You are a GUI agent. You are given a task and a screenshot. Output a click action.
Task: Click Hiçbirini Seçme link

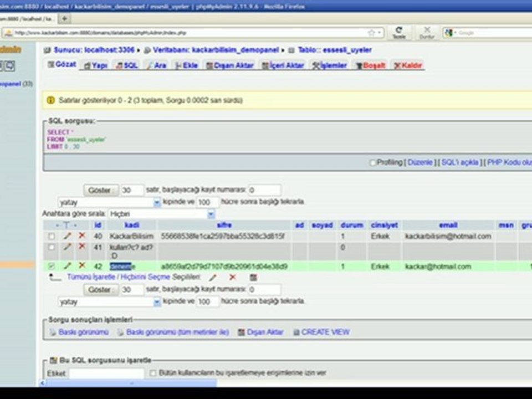(x=145, y=277)
